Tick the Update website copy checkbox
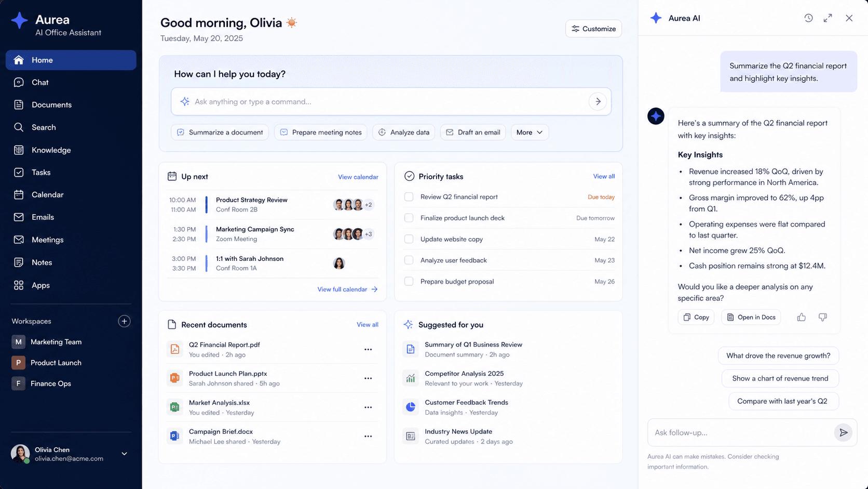868x489 pixels. (x=409, y=239)
